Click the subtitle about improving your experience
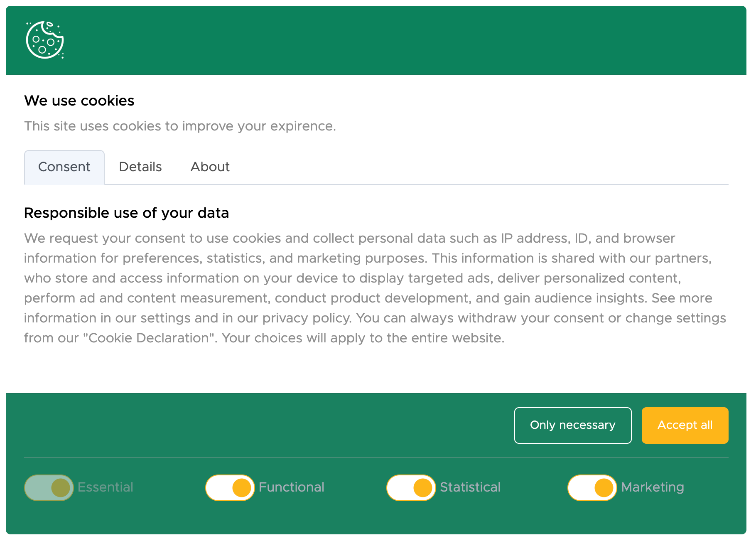The height and width of the screenshot is (541, 756). coord(180,126)
